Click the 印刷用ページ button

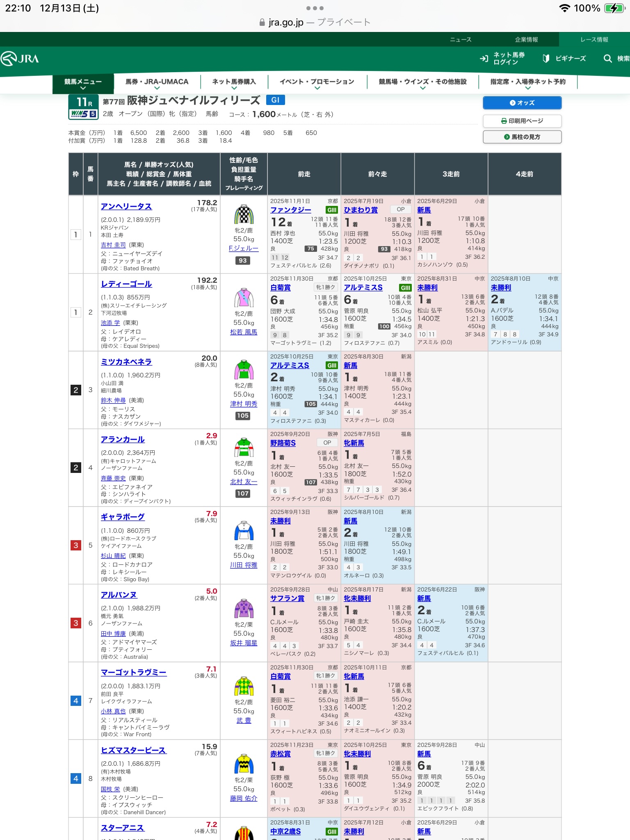pos(522,121)
